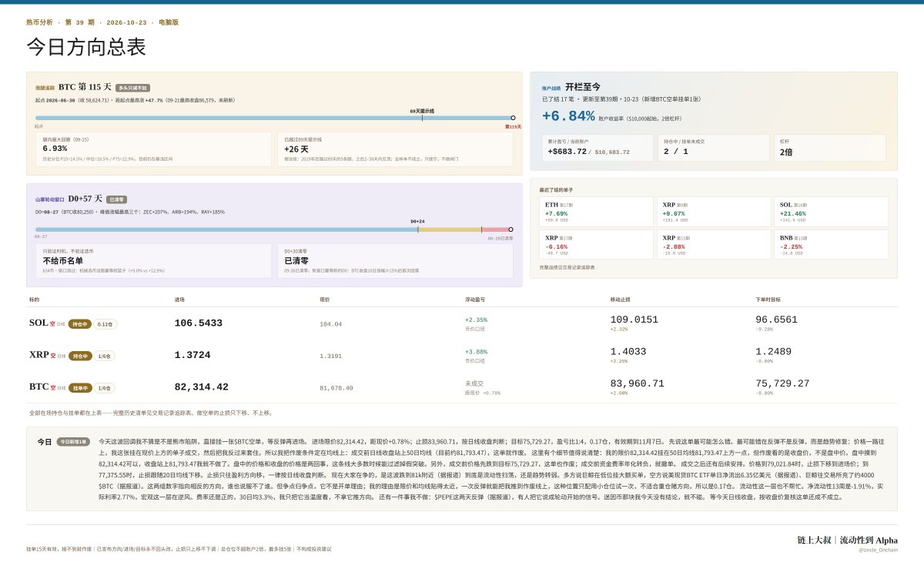Click the 浮动盈亏 column header
The height and width of the screenshot is (569, 924).
click(x=475, y=300)
